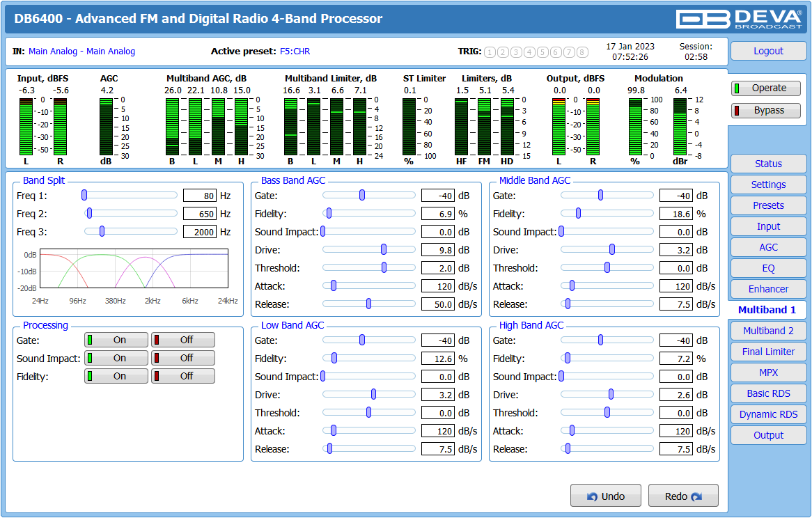Switch to Multiband 2 page

tap(769, 331)
